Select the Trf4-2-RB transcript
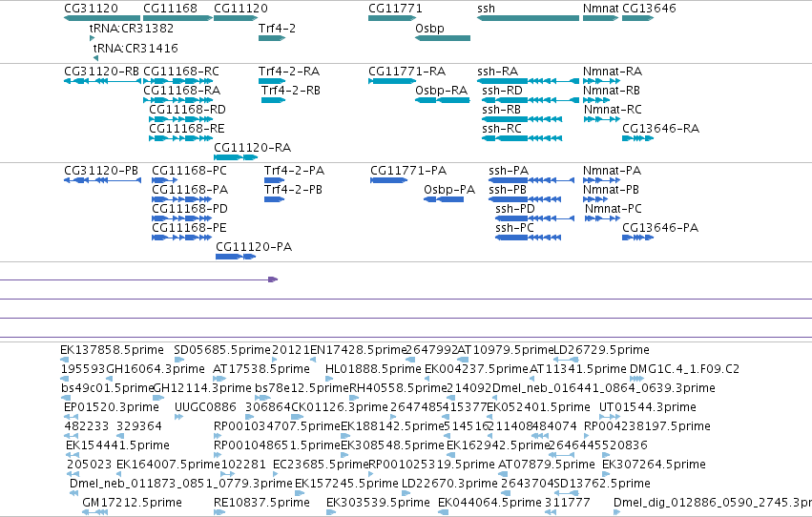 point(274,100)
